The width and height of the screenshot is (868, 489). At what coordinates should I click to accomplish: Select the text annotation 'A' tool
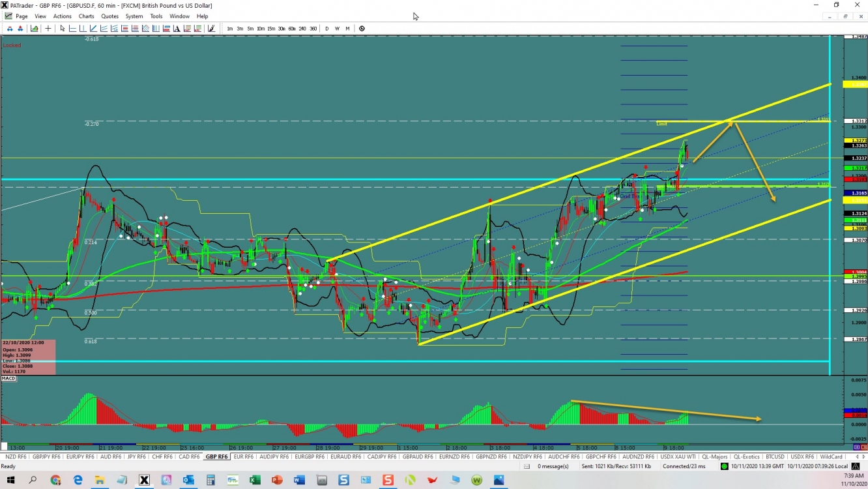177,29
